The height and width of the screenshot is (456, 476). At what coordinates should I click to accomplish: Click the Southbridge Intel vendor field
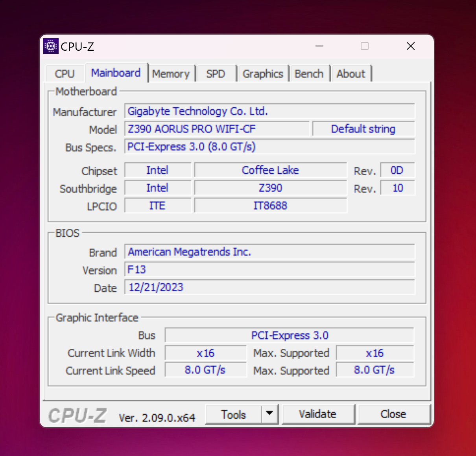click(x=158, y=188)
